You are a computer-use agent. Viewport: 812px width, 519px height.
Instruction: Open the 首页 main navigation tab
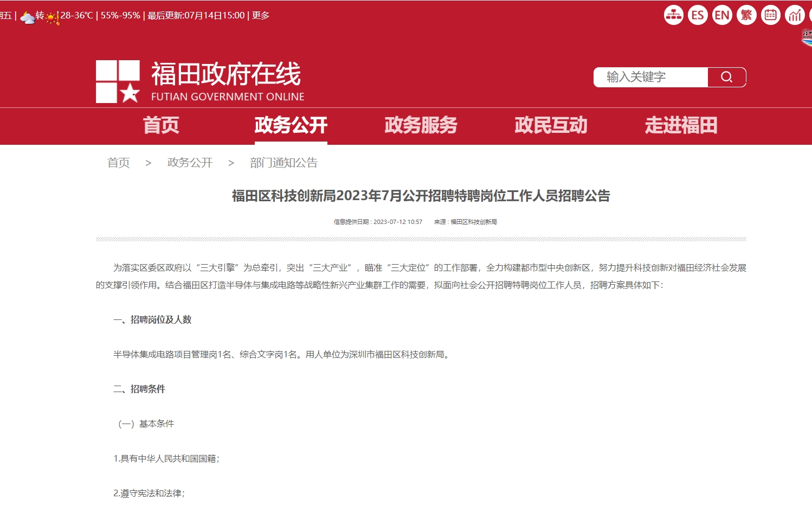pos(161,125)
